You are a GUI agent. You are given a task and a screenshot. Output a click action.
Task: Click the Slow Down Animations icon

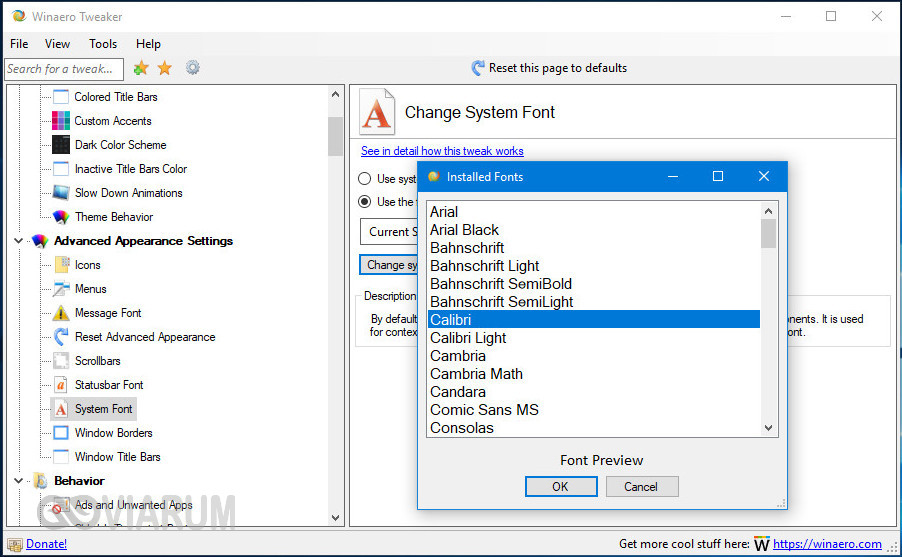pyautogui.click(x=61, y=193)
